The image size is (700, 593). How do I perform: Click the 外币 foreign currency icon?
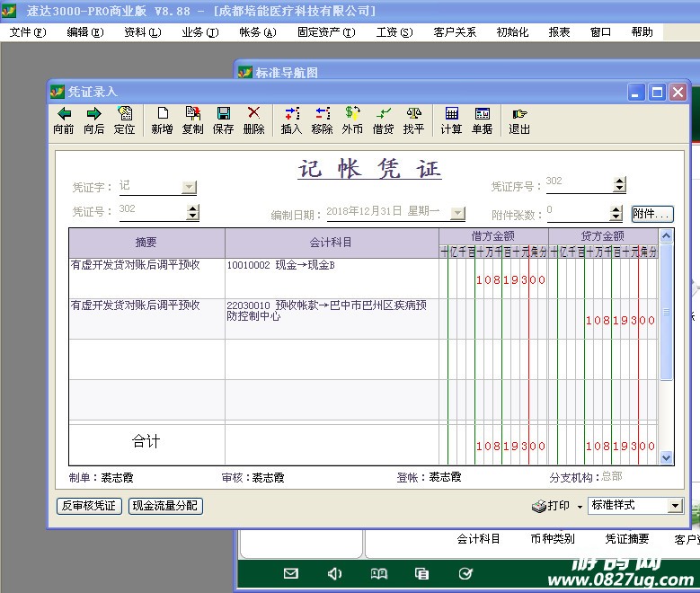[352, 114]
